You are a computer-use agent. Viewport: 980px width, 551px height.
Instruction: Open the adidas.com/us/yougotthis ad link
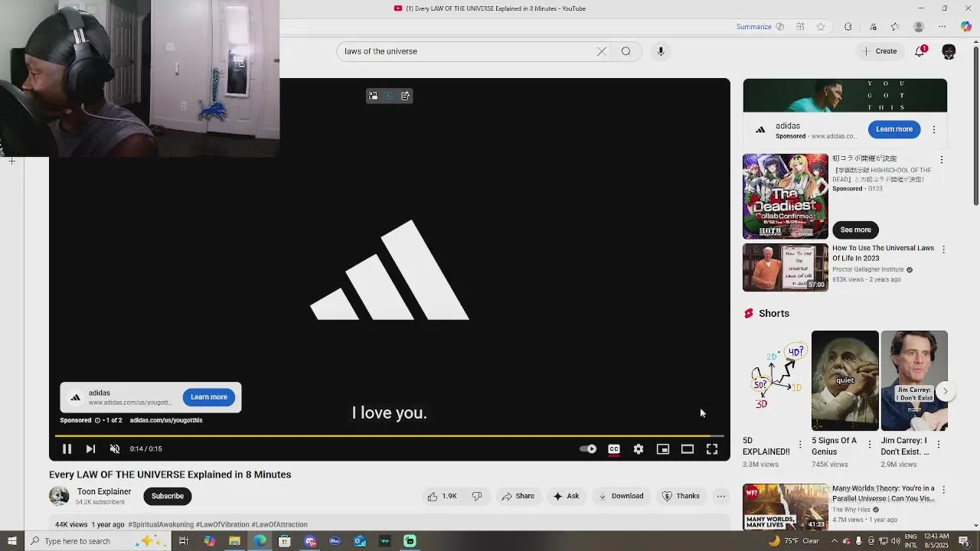point(166,420)
